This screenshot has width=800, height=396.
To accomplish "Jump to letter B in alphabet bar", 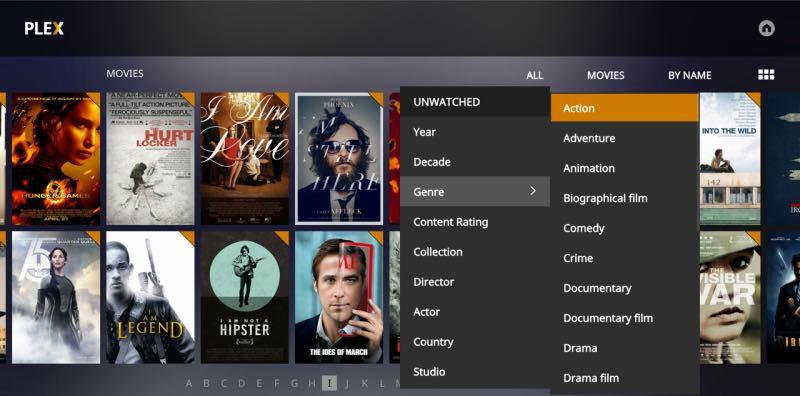I will tap(206, 383).
